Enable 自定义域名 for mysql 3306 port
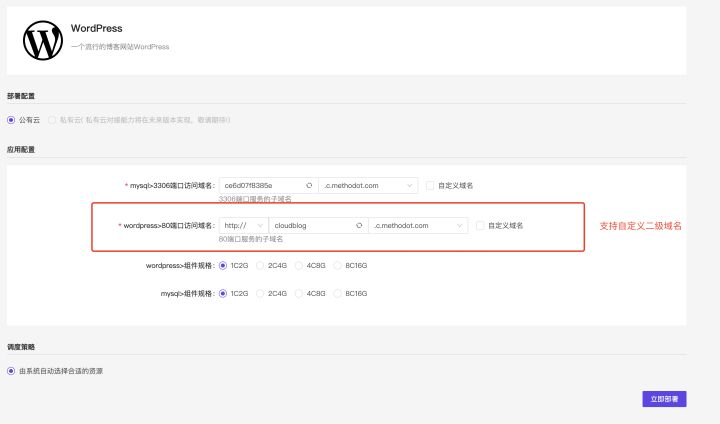The image size is (720, 424). click(x=430, y=186)
